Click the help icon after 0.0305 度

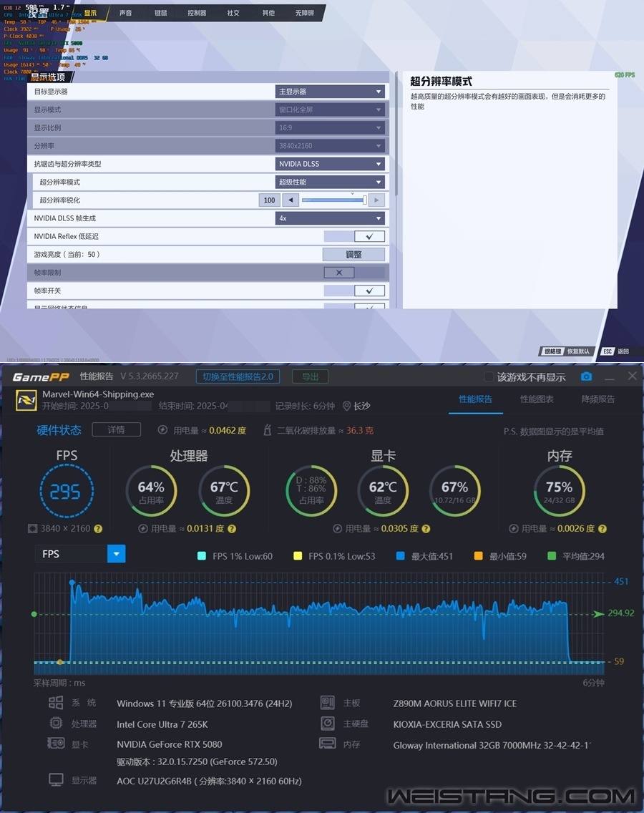coord(426,529)
